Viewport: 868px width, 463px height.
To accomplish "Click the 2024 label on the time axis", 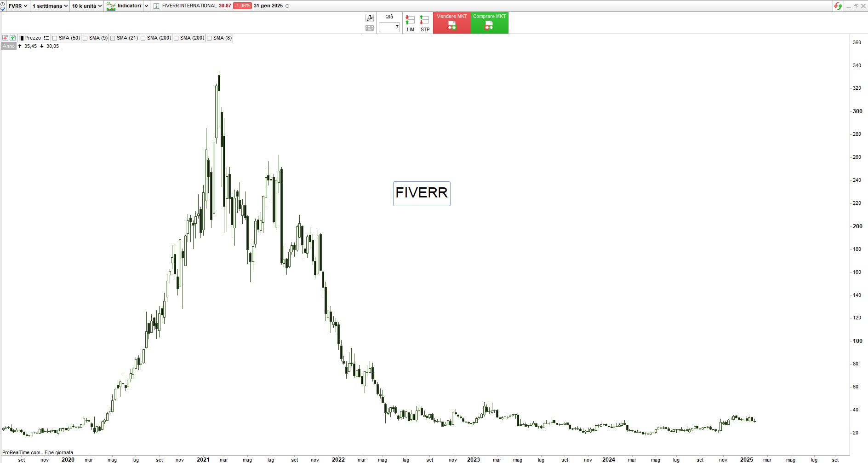I will pos(608,460).
